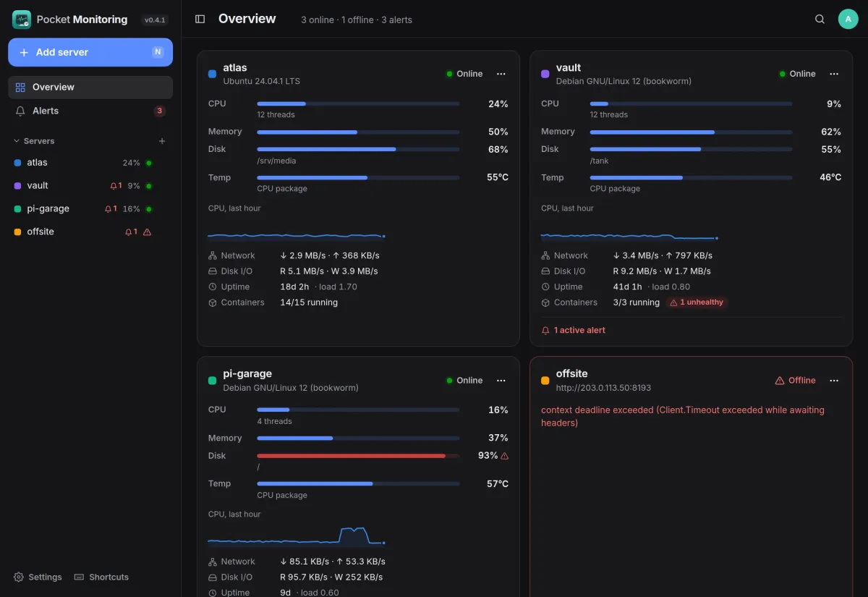The height and width of the screenshot is (597, 868).
Task: Click the offline warning triangle beside offsite in sidebar
Action: pyautogui.click(x=148, y=232)
